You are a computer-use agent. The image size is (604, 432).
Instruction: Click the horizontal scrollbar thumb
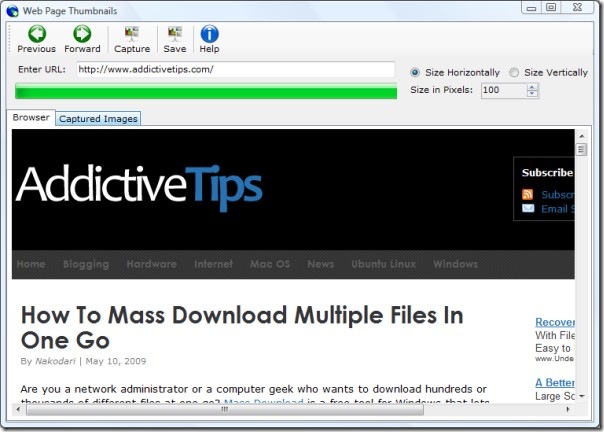(x=225, y=409)
